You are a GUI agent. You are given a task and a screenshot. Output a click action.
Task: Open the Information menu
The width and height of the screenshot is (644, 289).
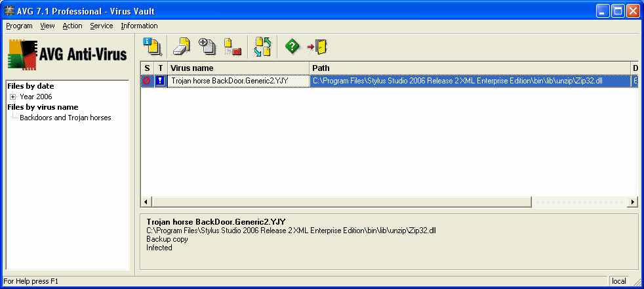[x=139, y=26]
